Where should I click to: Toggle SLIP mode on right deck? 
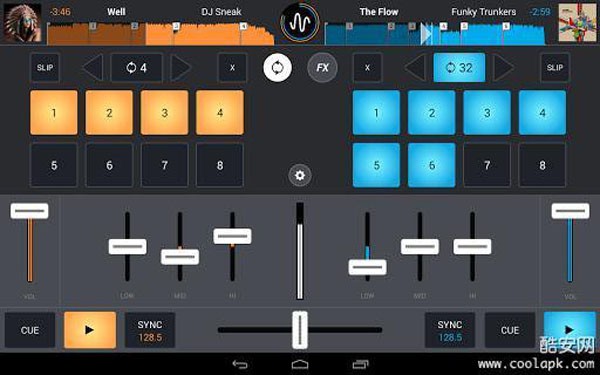555,68
